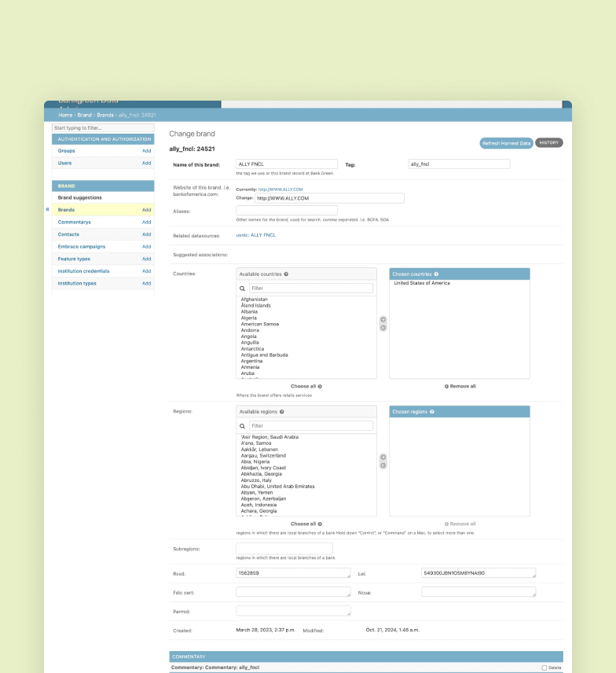The width and height of the screenshot is (616, 673).
Task: Click the search icon in countries filter
Action: [242, 289]
